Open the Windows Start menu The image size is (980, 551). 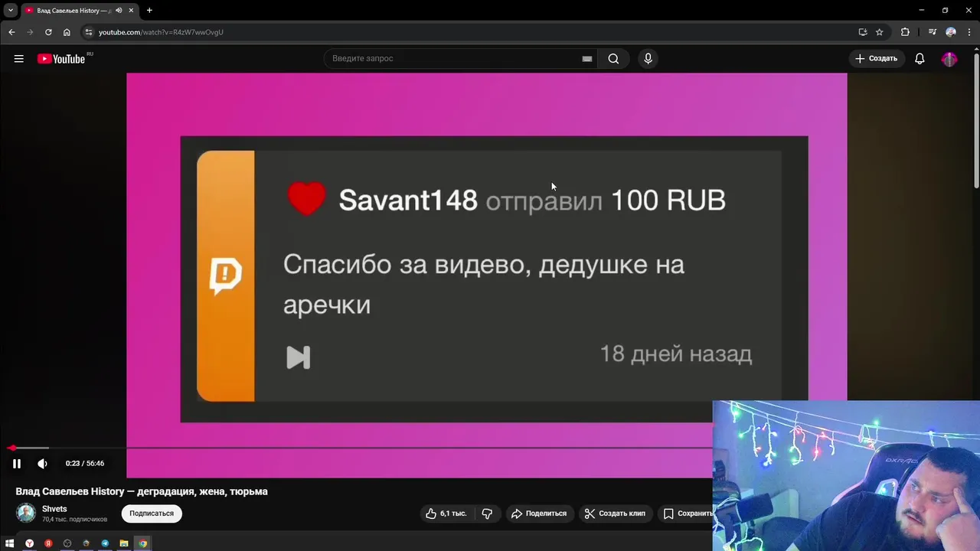click(10, 543)
